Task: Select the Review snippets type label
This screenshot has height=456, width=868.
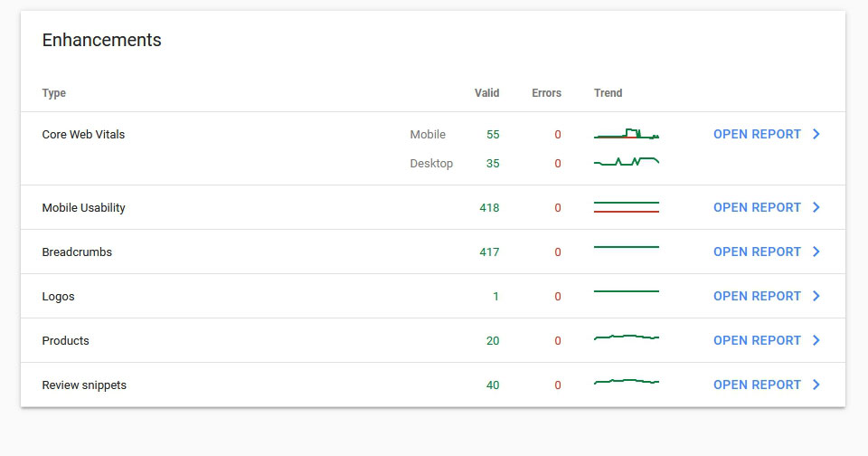Action: pyautogui.click(x=84, y=385)
